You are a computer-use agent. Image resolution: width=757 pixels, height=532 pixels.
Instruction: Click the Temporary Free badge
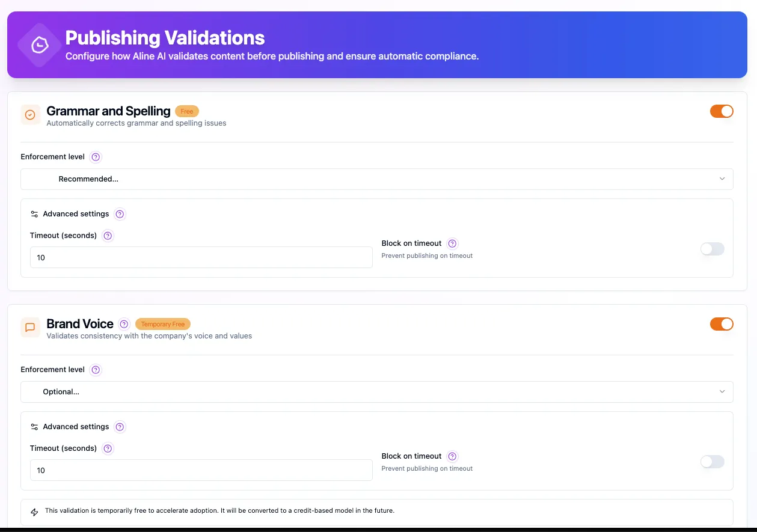[163, 324]
